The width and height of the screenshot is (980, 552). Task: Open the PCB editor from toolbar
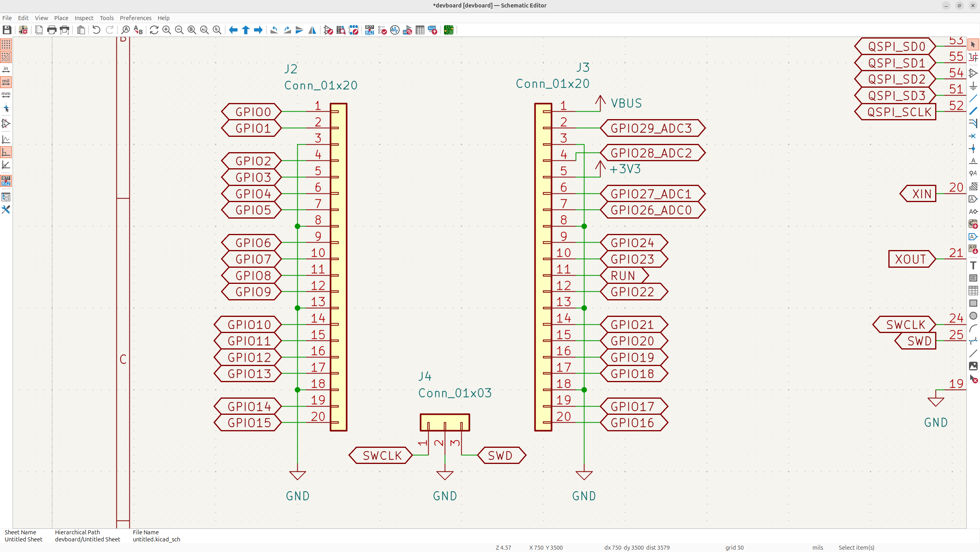[x=448, y=30]
